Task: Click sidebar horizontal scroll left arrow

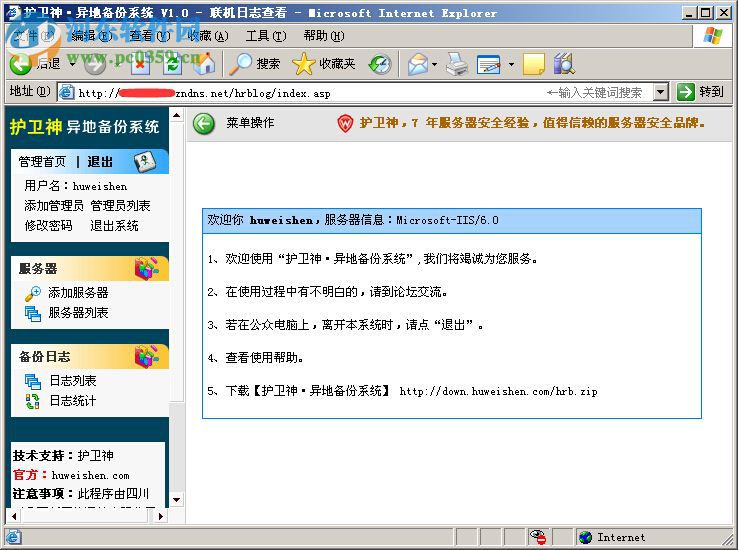Action: point(14,516)
